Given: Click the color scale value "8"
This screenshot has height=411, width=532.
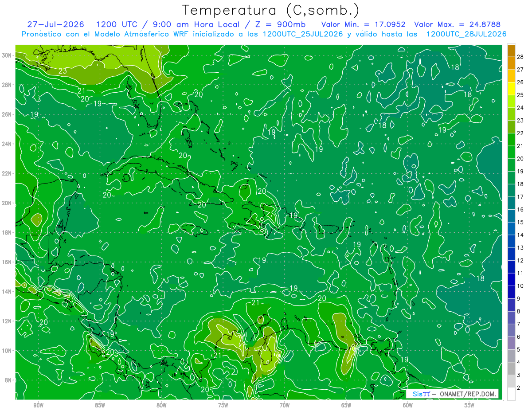Looking at the screenshot, I should tap(519, 311).
